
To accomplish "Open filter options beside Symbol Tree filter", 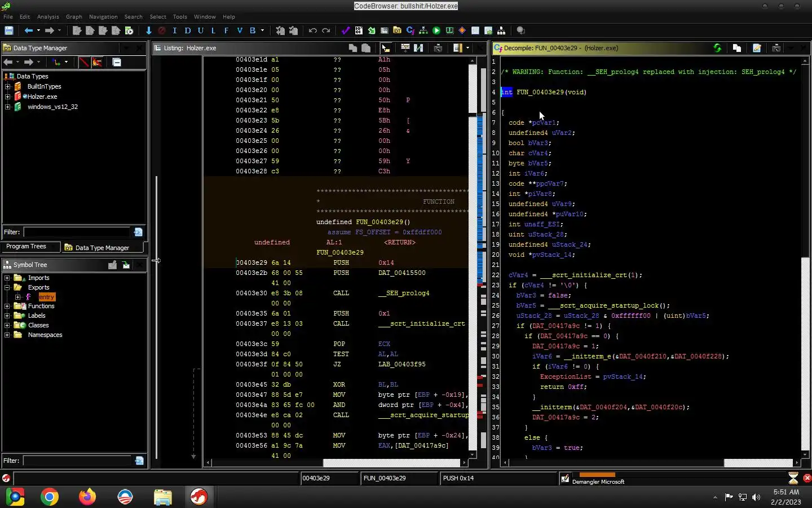I will (x=139, y=461).
